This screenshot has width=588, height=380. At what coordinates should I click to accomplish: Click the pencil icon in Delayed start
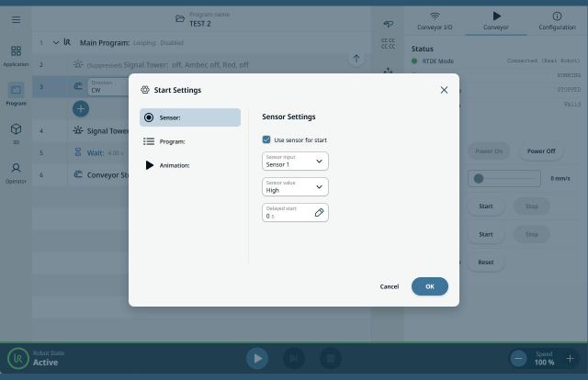click(x=319, y=212)
